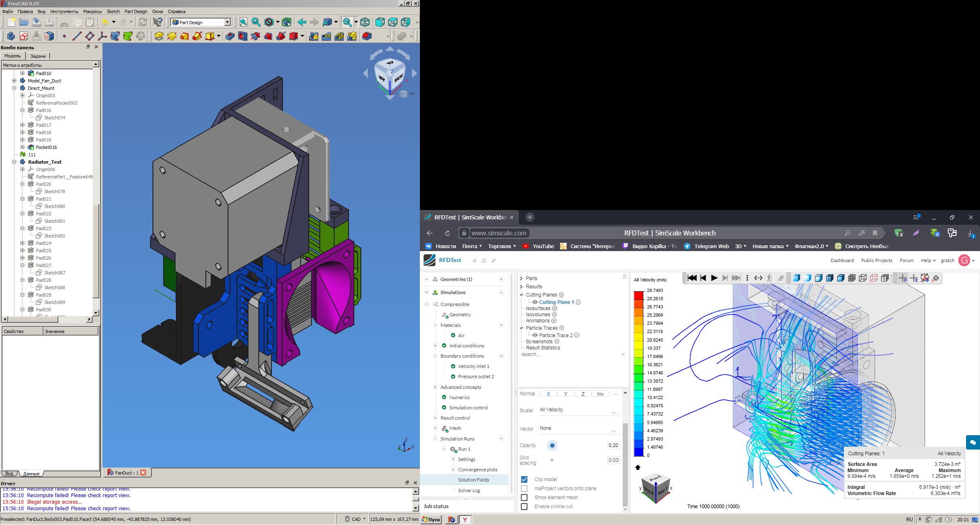
Task: Enable the Show element mesh checkbox
Action: point(524,498)
